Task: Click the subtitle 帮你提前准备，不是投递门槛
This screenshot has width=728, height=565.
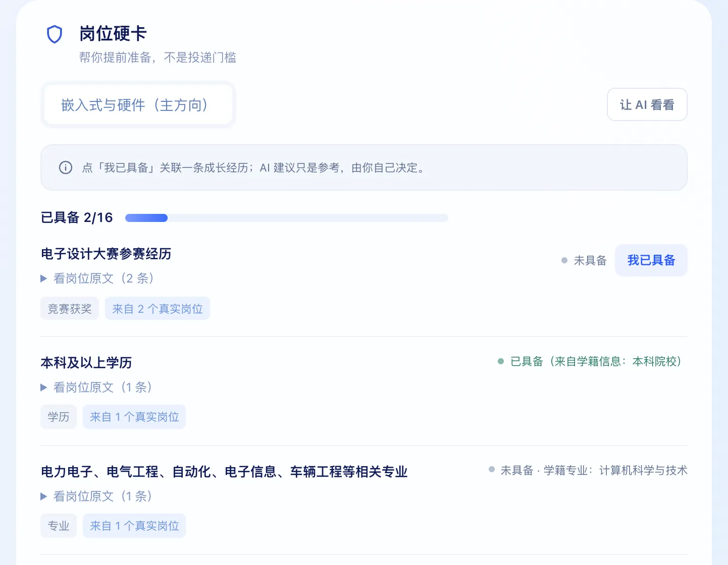Action: click(158, 58)
